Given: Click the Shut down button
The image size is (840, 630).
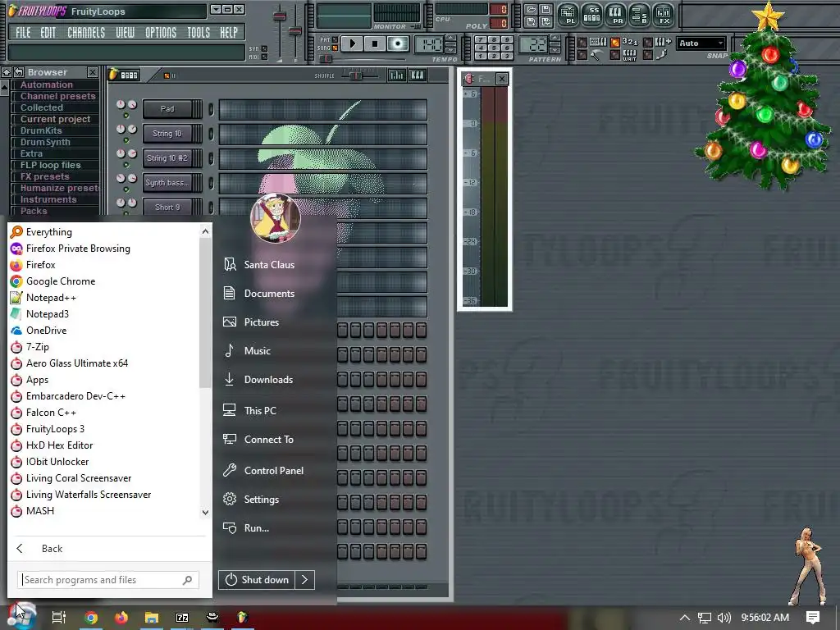Looking at the screenshot, I should (257, 580).
